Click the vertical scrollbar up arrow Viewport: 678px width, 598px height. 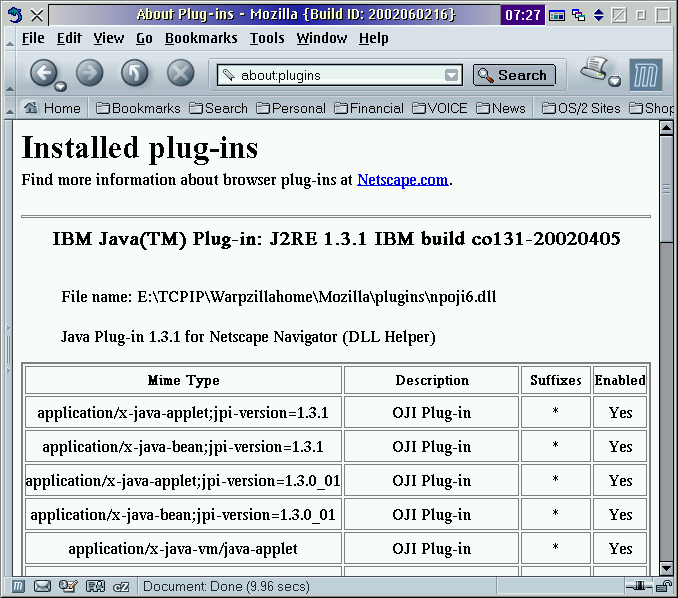point(666,128)
